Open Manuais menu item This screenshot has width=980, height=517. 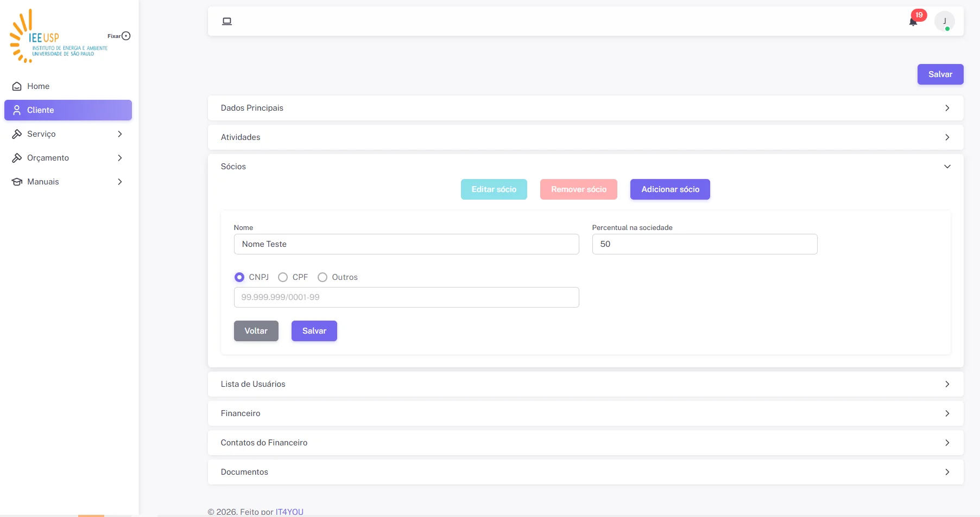(x=68, y=182)
